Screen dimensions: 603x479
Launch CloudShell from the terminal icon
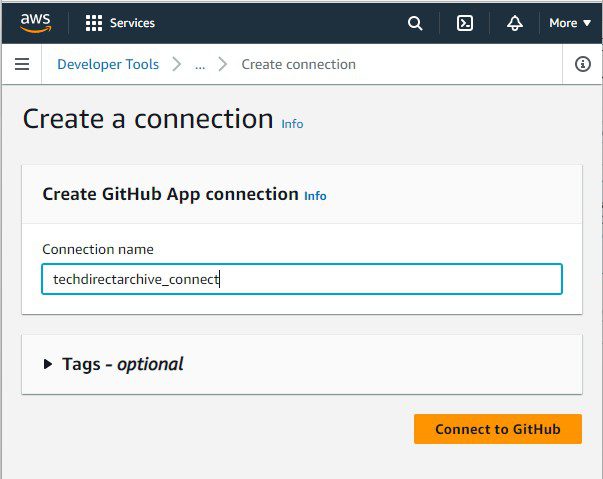pos(465,23)
